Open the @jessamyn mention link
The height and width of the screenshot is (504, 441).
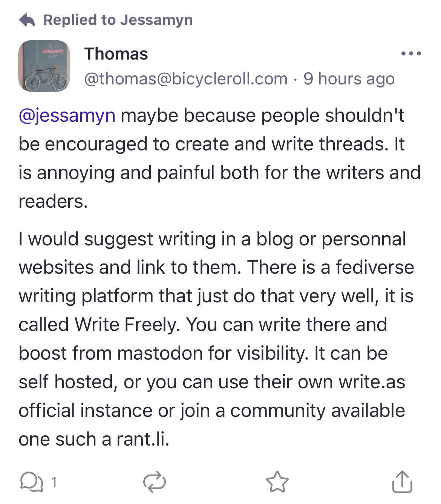(67, 115)
